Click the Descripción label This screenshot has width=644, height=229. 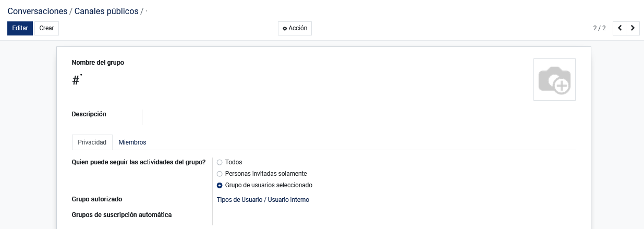(x=89, y=114)
